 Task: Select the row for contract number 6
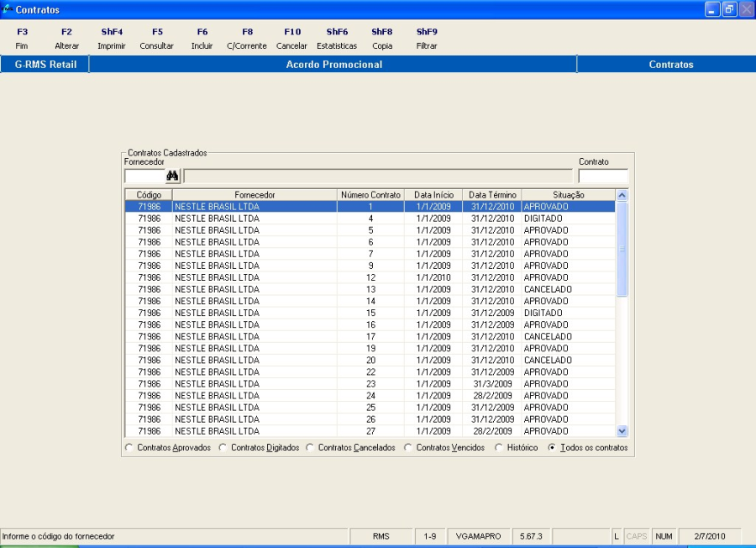coord(370,242)
